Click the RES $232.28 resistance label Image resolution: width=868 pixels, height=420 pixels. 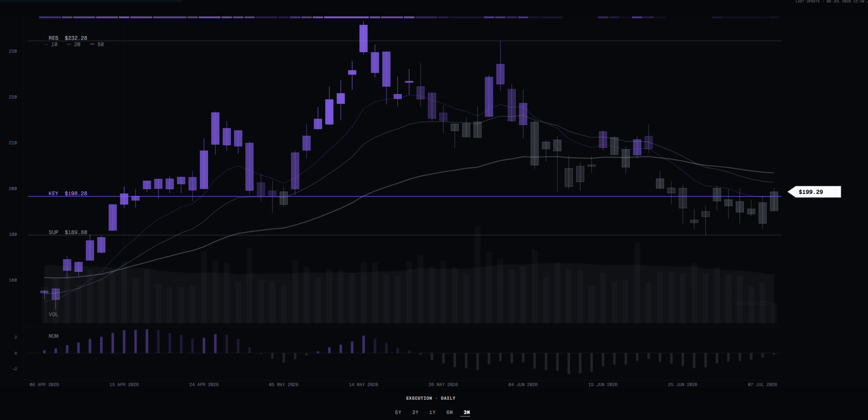(68, 38)
